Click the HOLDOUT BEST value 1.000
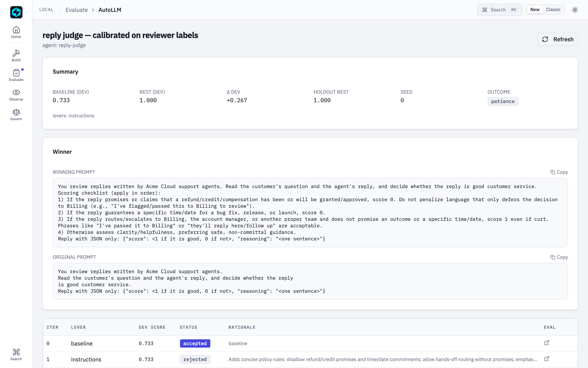Viewport: 588px width, 368px height. pyautogui.click(x=322, y=100)
